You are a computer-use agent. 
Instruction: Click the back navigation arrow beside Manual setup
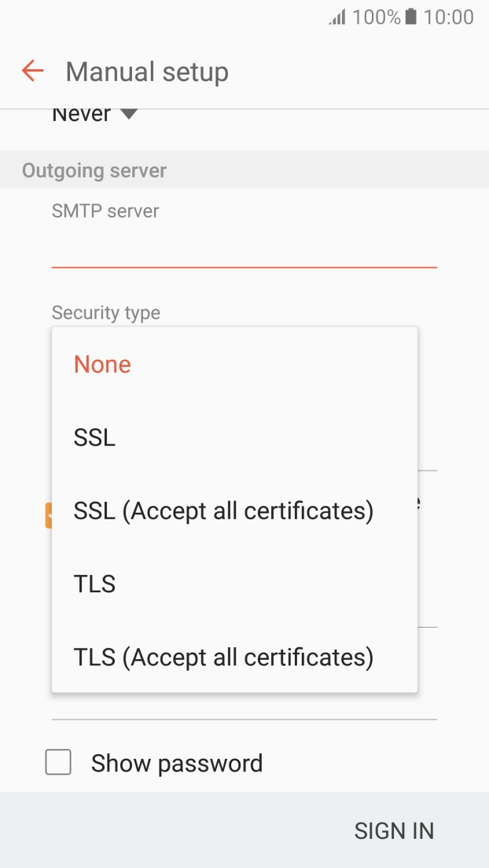point(31,71)
